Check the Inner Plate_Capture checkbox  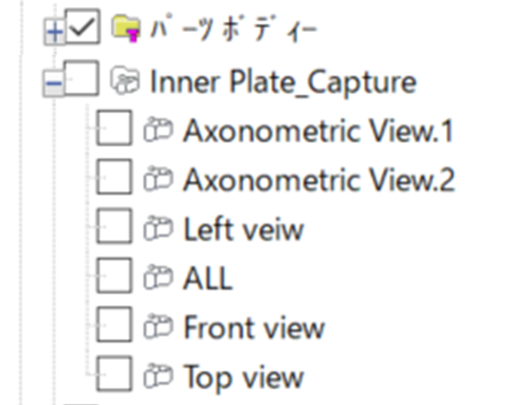pyautogui.click(x=82, y=78)
